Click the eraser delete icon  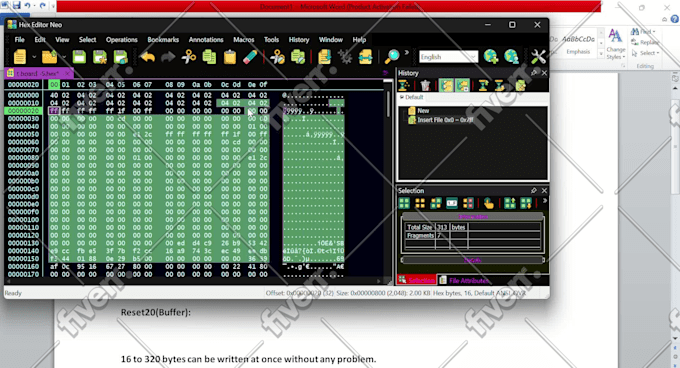[250, 57]
